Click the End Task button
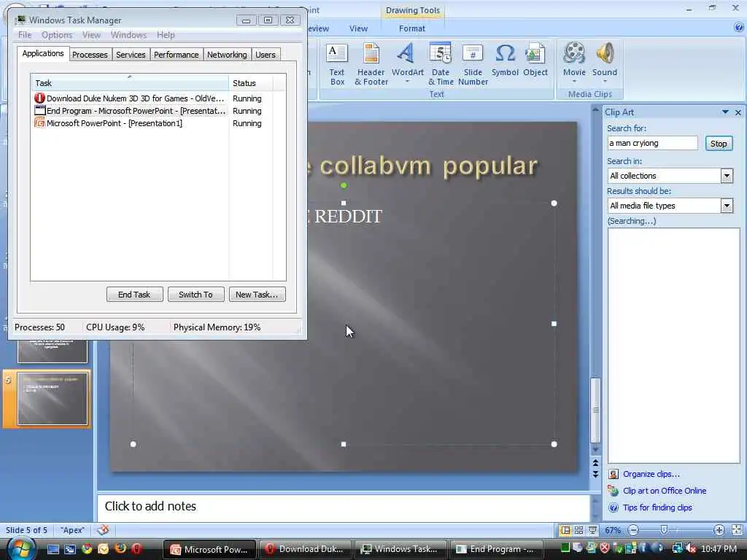 pyautogui.click(x=134, y=295)
